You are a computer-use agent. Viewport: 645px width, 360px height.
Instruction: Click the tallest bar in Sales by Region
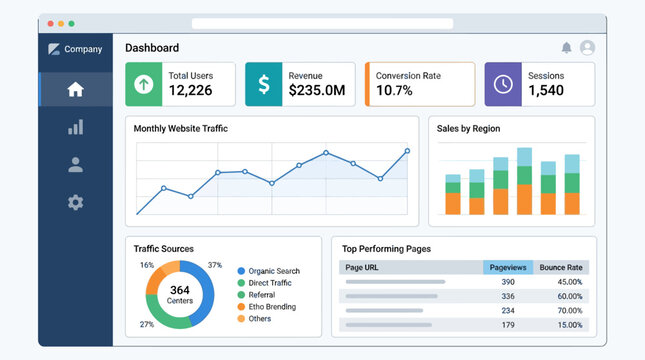click(x=524, y=181)
